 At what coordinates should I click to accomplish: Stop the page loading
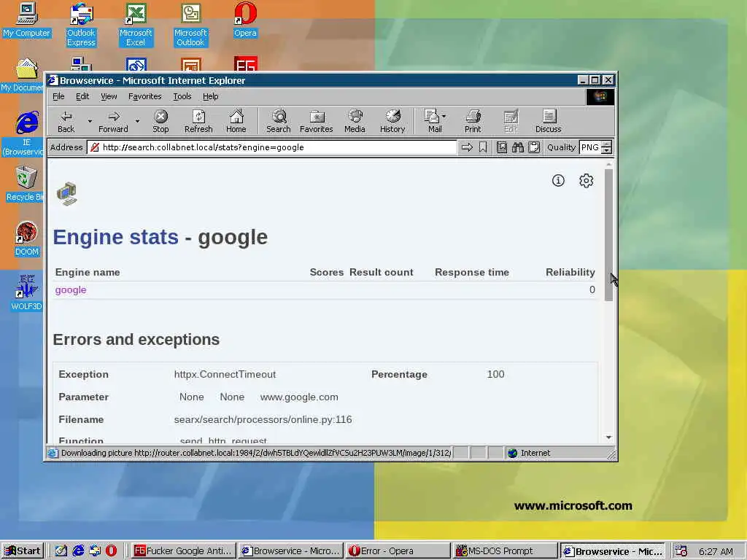(x=160, y=122)
